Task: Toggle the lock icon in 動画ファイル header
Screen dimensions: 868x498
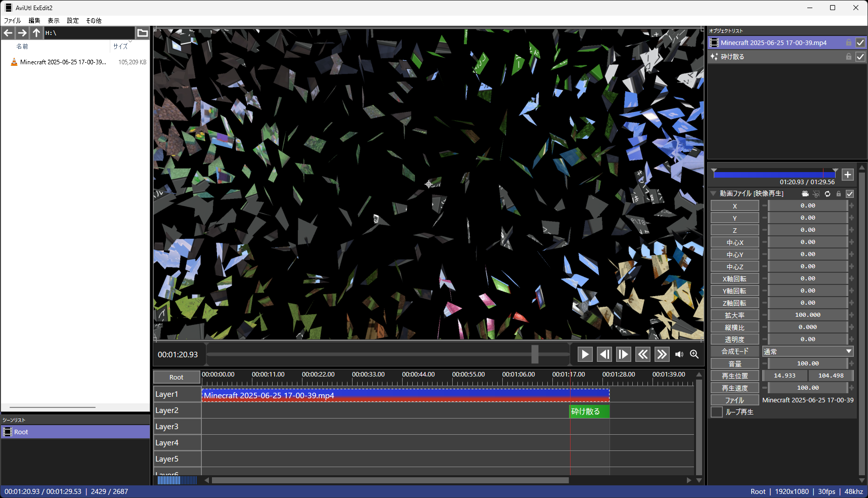Action: (x=839, y=194)
